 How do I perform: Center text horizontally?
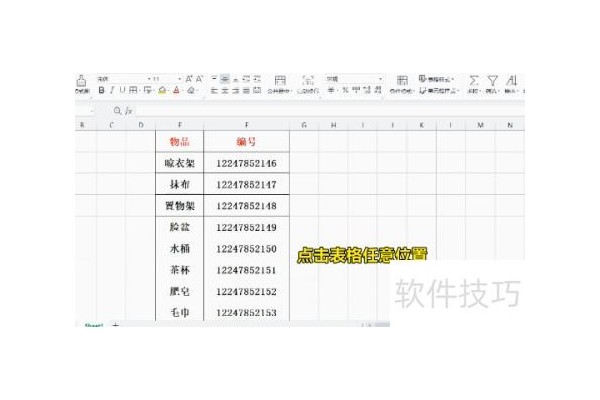[225, 90]
